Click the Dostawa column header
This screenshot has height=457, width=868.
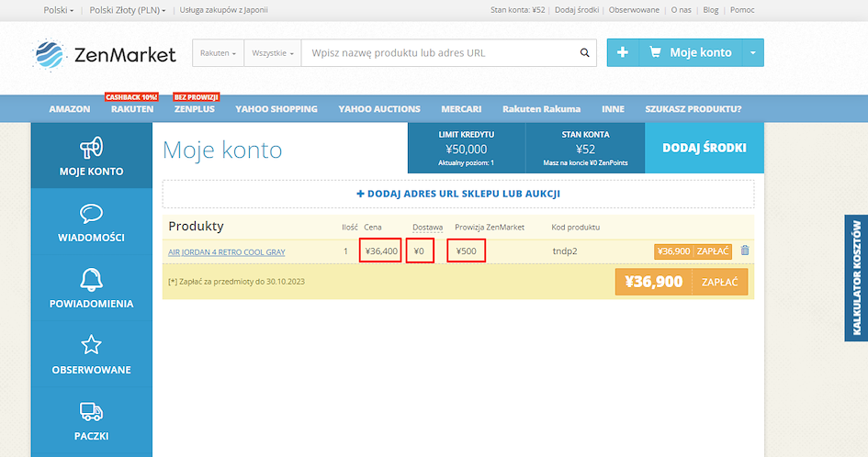pos(427,228)
